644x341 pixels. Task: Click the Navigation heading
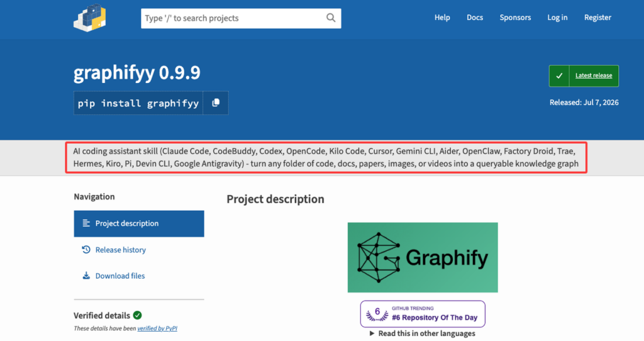click(x=94, y=197)
